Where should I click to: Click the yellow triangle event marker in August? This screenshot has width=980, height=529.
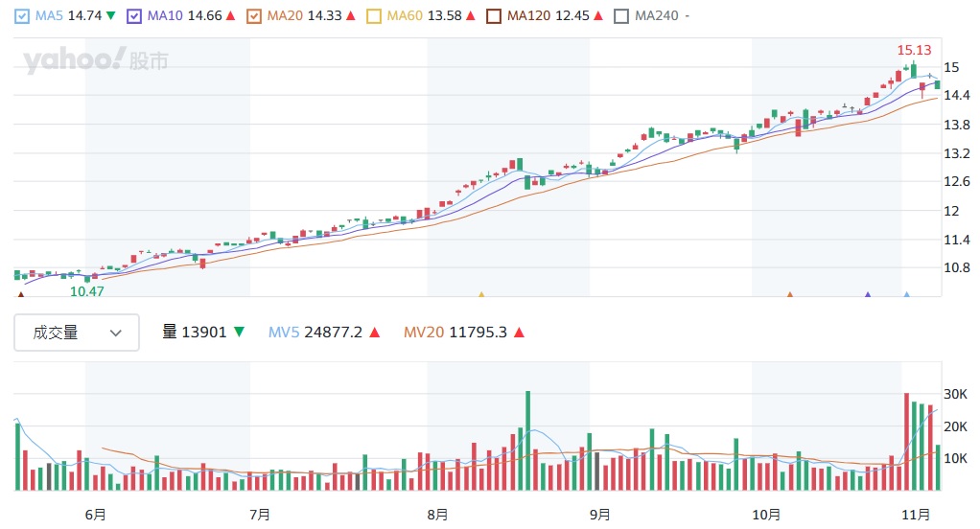481,295
